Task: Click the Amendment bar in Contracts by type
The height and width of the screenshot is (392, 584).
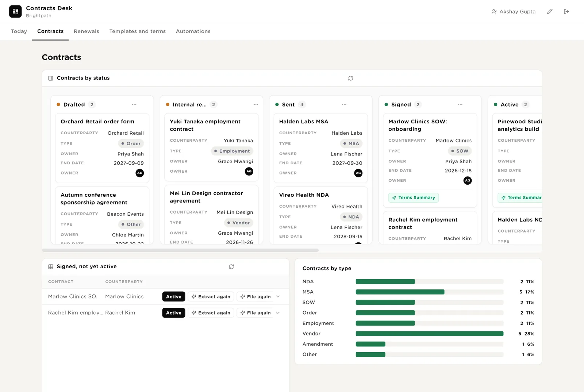Action: pos(370,344)
